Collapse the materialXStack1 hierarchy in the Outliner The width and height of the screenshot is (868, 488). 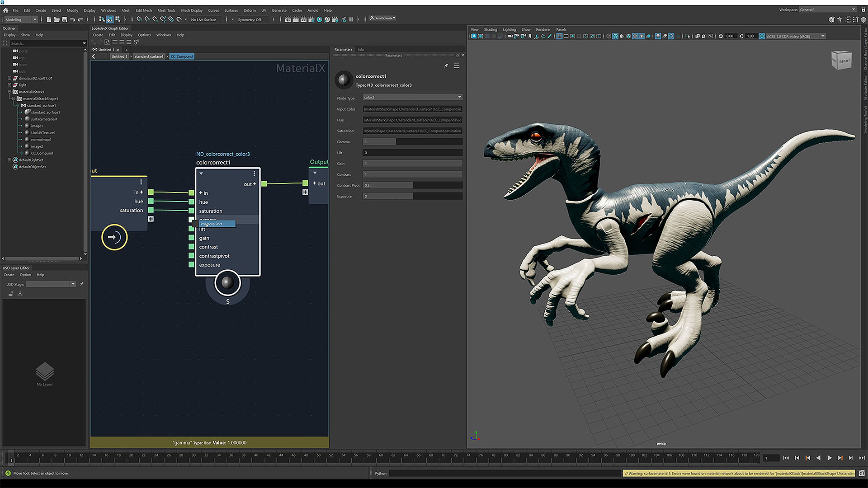tap(9, 92)
